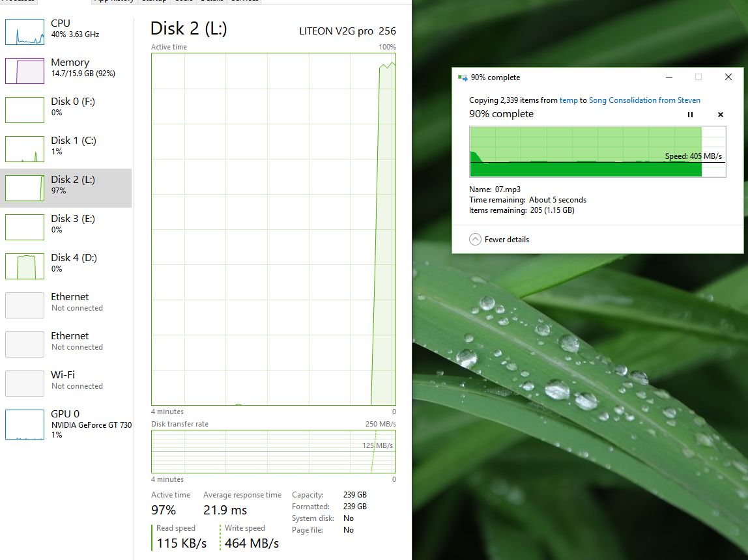Click Time remaining: About 5 seconds
Viewport: 748px width, 560px height.
(x=528, y=200)
